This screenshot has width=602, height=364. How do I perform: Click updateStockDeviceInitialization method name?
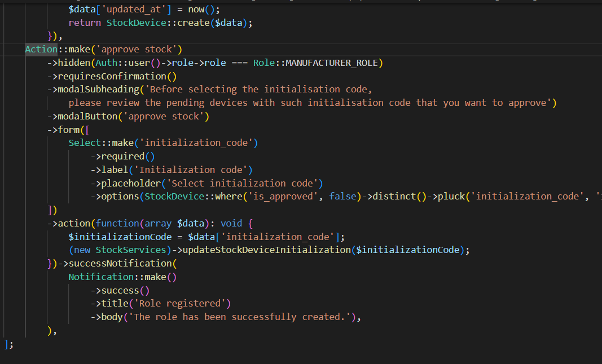[267, 250]
